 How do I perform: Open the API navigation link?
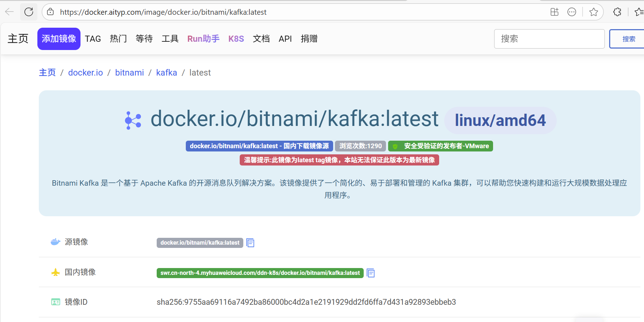click(285, 39)
